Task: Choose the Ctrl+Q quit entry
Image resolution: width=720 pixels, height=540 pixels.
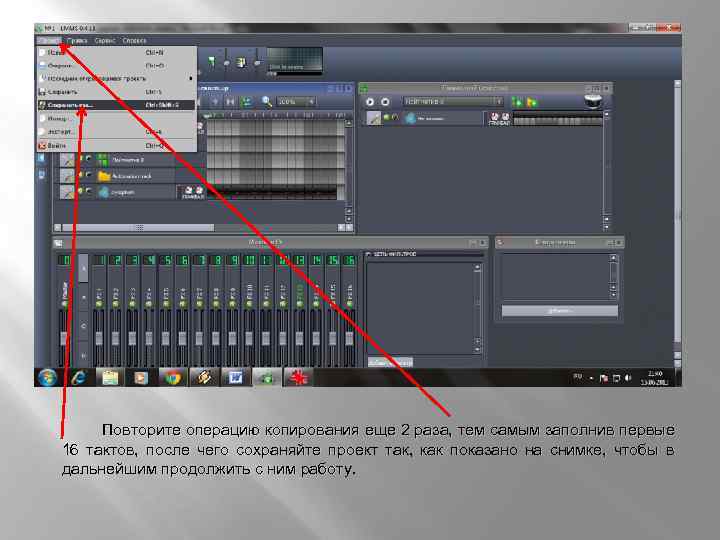Action: [x=117, y=146]
